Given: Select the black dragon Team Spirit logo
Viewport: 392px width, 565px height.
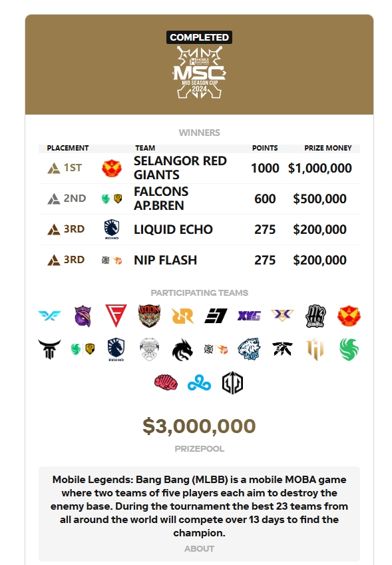Looking at the screenshot, I should pyautogui.click(x=182, y=350).
